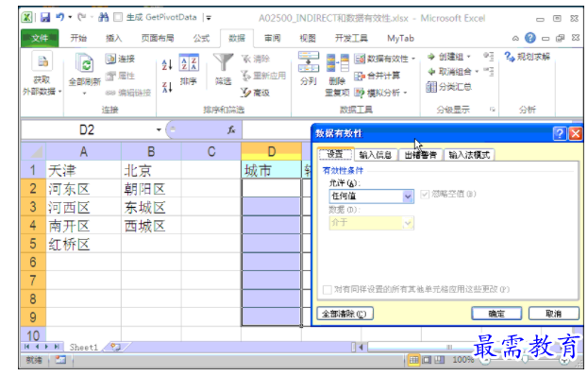The image size is (588, 376).
Task: Click the Name Box showing D2
Action: tap(87, 129)
